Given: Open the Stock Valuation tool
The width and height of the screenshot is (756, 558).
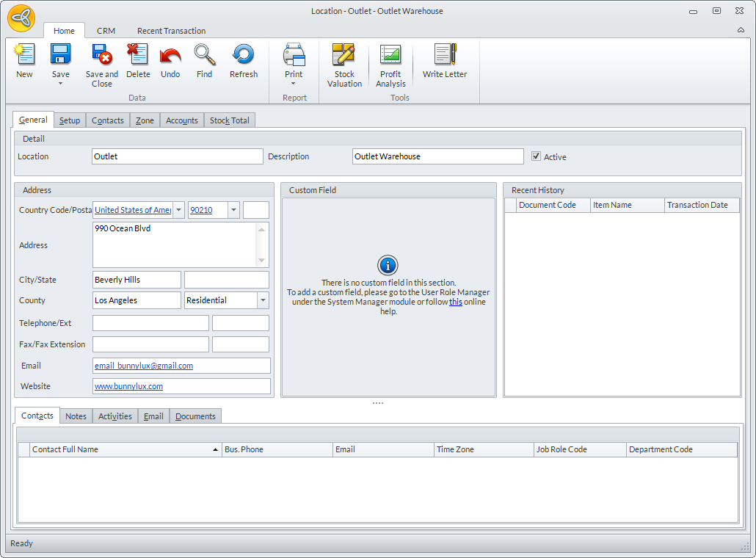Looking at the screenshot, I should pyautogui.click(x=344, y=56).
